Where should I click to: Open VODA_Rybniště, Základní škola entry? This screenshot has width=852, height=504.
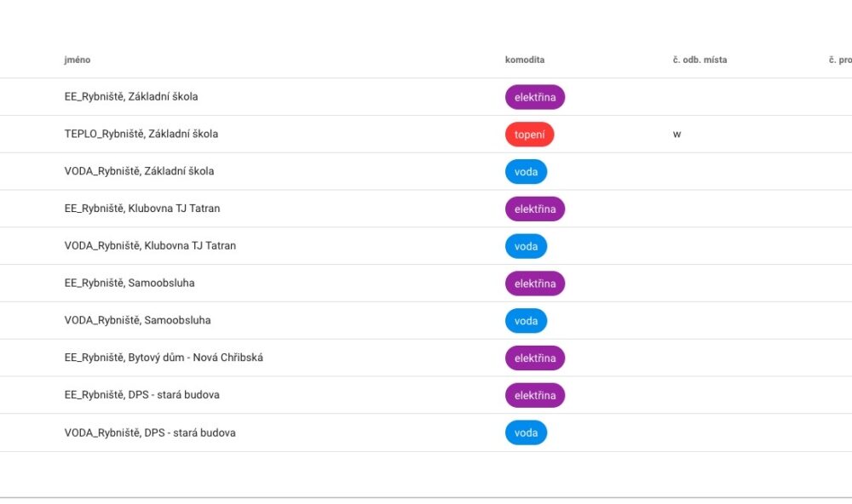(139, 171)
